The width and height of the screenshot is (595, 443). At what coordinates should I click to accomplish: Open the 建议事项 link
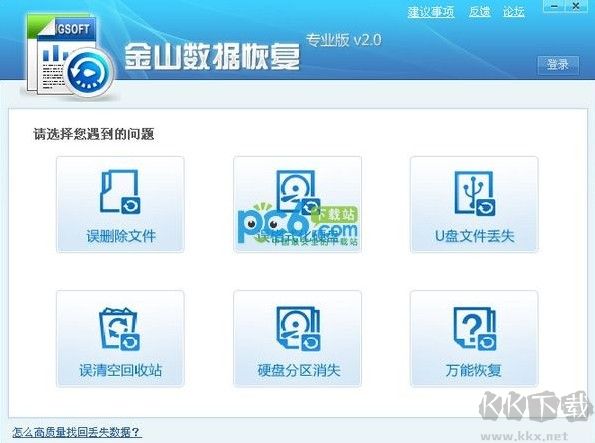tap(431, 12)
